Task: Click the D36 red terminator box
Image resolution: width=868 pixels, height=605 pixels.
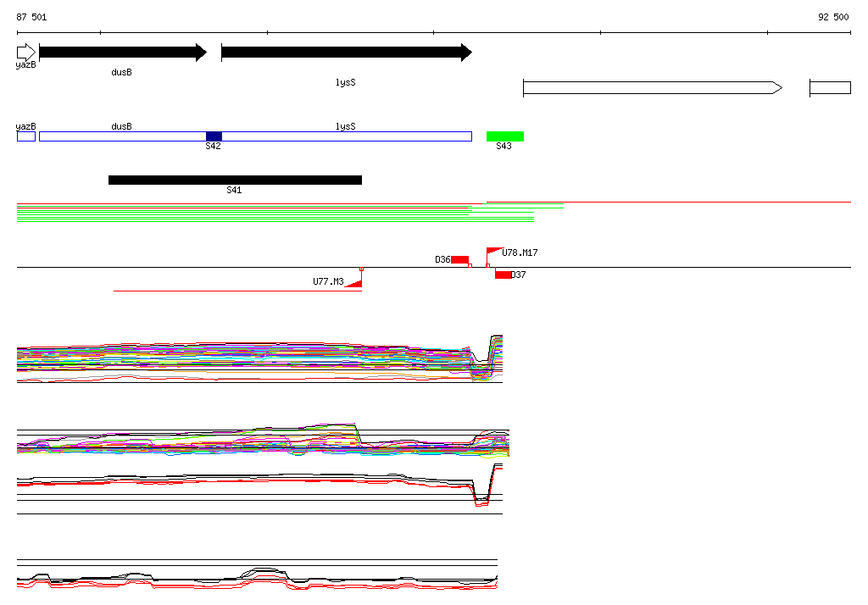Action: point(460,259)
